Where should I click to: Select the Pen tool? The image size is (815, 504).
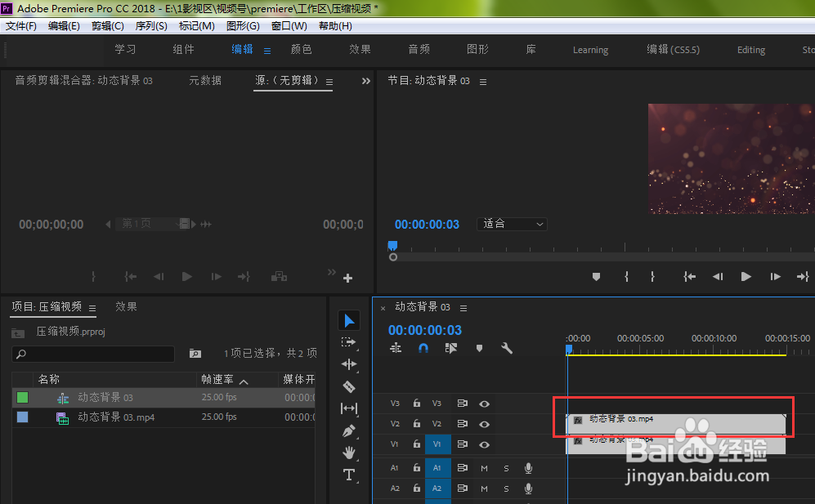pyautogui.click(x=349, y=430)
